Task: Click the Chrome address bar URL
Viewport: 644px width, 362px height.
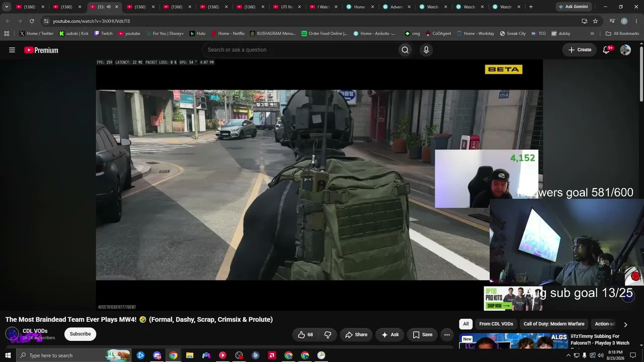Action: pyautogui.click(x=91, y=21)
